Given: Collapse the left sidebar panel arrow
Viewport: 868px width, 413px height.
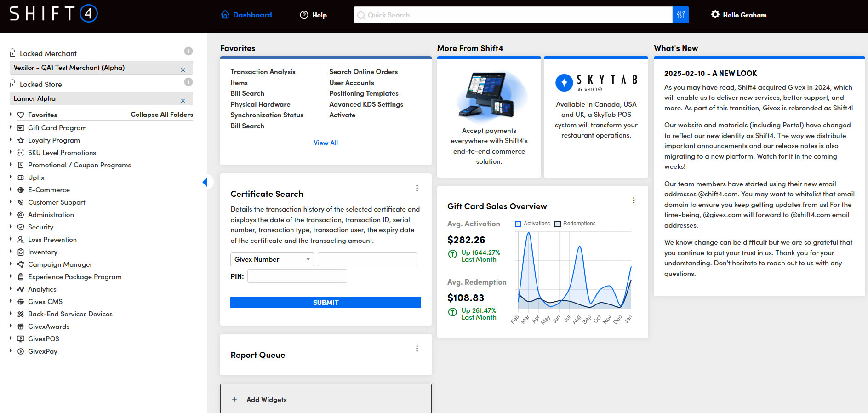Looking at the screenshot, I should [x=205, y=182].
